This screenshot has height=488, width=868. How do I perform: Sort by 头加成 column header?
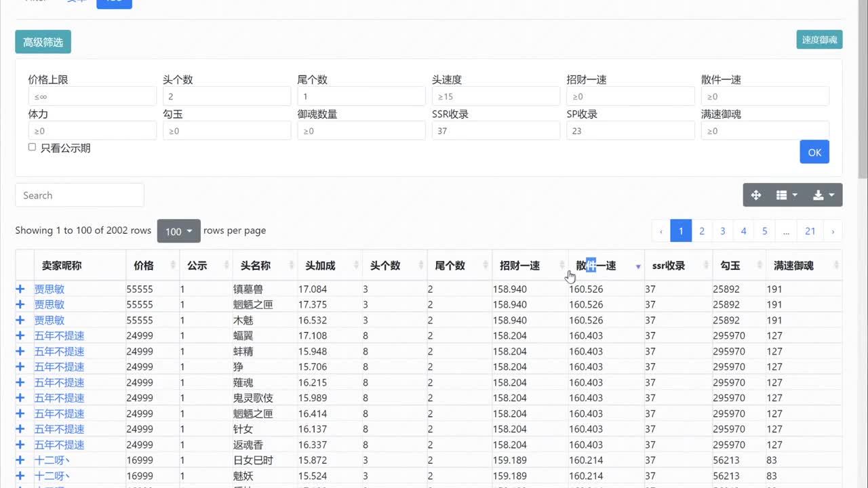click(330, 266)
